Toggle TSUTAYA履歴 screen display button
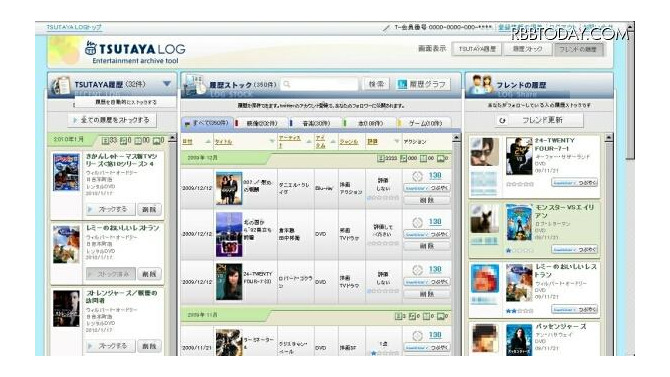Screen dimensions: 670x377 click(477, 49)
